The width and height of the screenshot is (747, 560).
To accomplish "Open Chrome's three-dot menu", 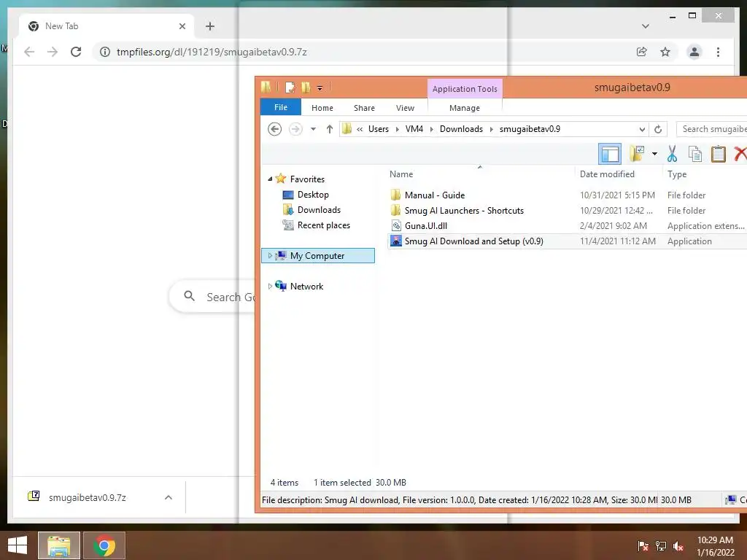I will point(718,52).
